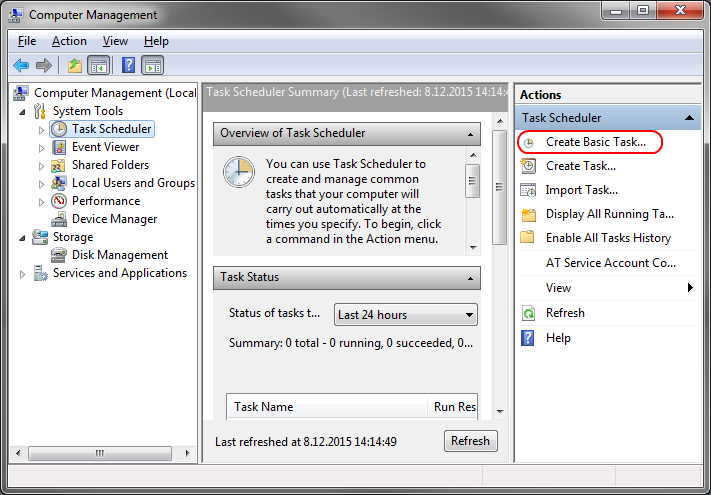Click the Back arrow toolbar icon
711x495 pixels.
pos(21,66)
